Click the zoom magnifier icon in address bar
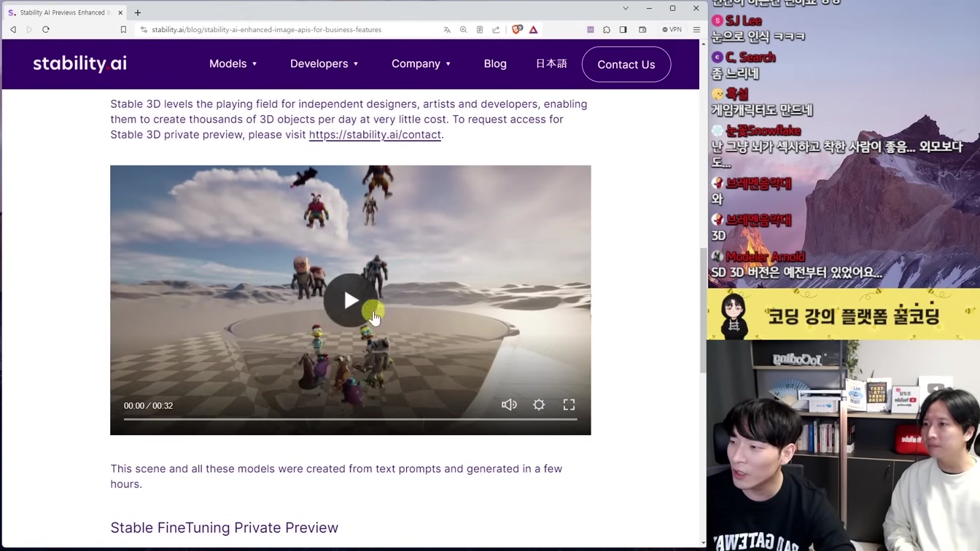Screen dimensions: 980x551 (x=463, y=30)
